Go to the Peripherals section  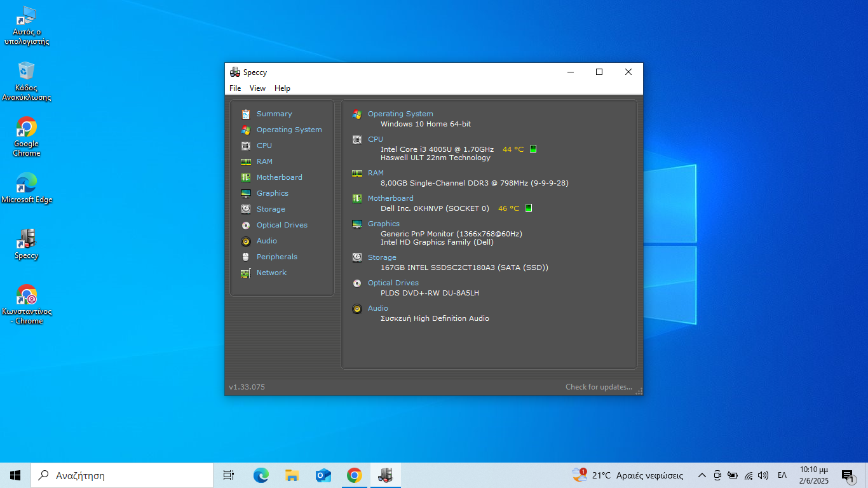tap(276, 257)
